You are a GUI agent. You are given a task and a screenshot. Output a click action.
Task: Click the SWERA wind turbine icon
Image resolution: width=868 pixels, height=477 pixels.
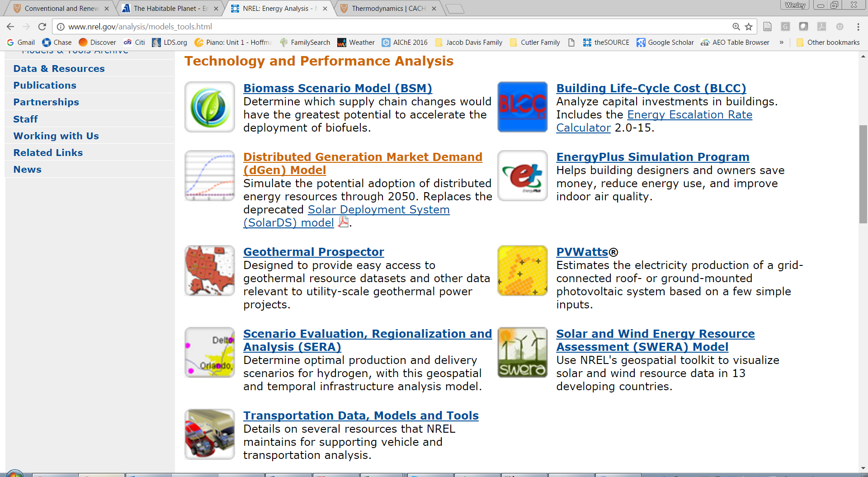[522, 353]
